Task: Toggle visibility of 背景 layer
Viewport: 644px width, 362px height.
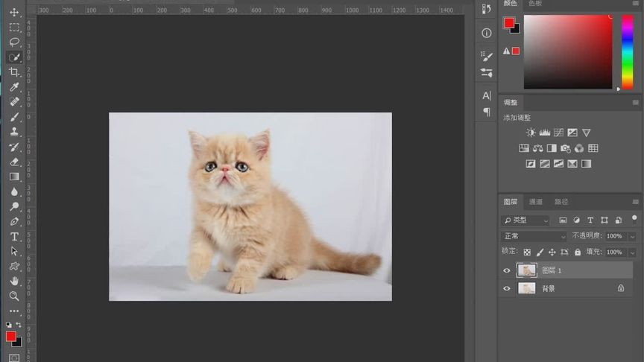Action: click(507, 288)
